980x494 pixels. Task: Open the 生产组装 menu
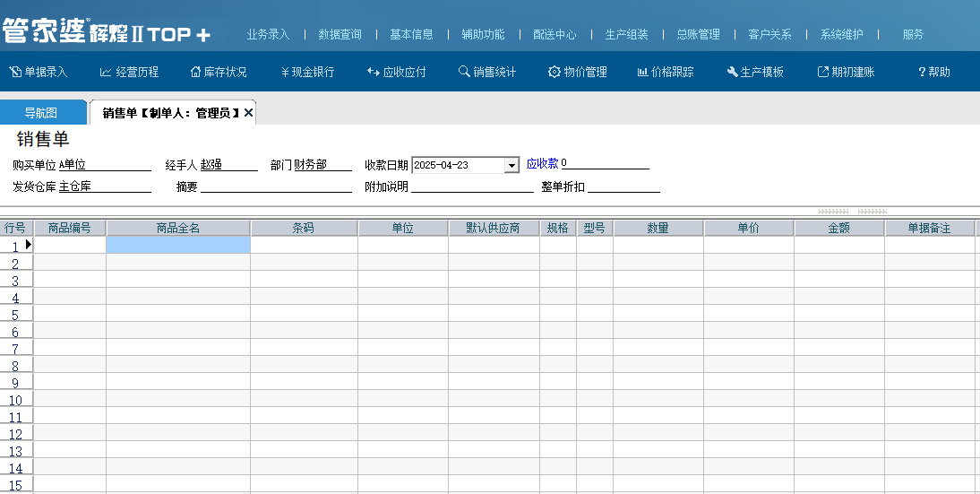626,34
